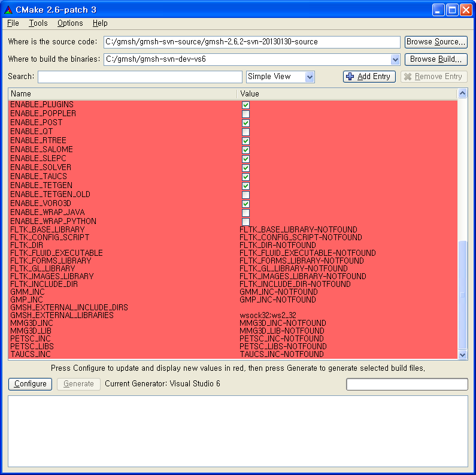476x475 pixels.
Task: Open the build binaries path dropdown
Action: 395,59
